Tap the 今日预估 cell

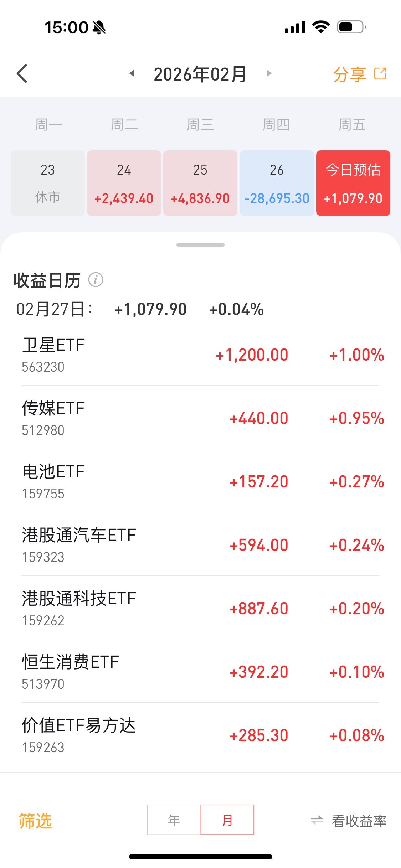click(x=353, y=183)
